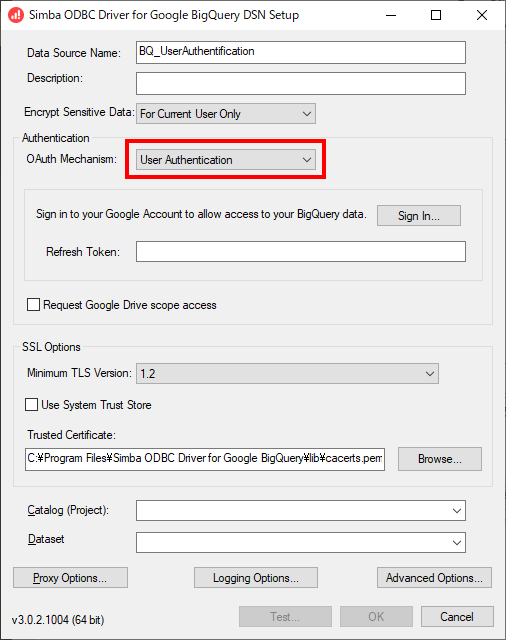Minimize the DSN Setup window
506x640 pixels.
(x=391, y=16)
